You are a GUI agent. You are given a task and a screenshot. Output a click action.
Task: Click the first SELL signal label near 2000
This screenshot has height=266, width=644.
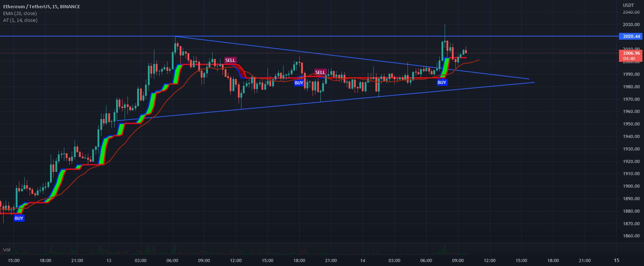230,60
